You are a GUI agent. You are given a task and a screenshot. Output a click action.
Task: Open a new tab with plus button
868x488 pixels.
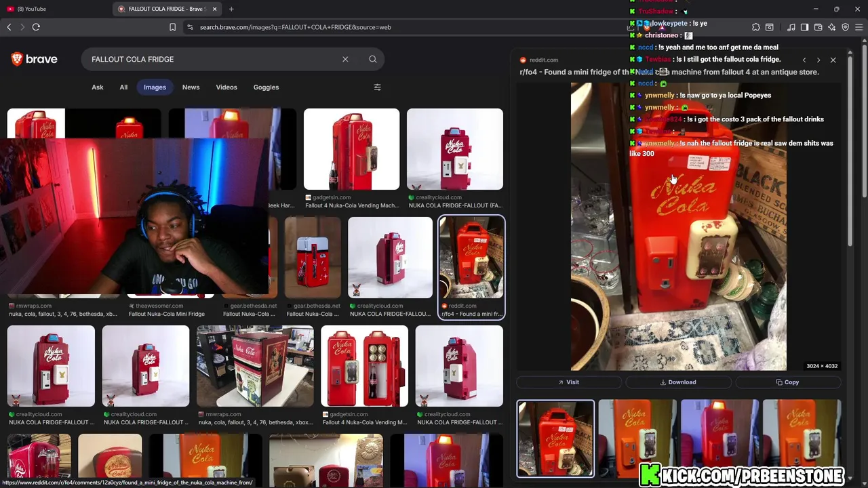[231, 9]
